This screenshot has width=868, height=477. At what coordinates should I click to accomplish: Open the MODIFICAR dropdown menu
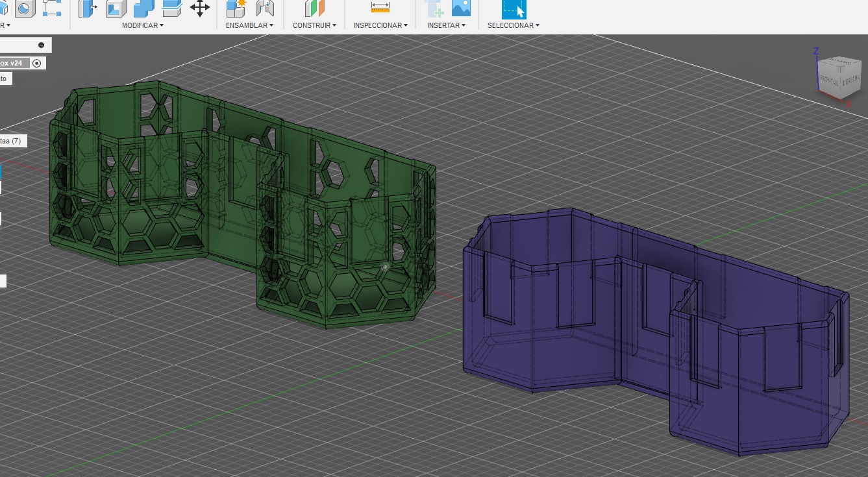pos(143,25)
